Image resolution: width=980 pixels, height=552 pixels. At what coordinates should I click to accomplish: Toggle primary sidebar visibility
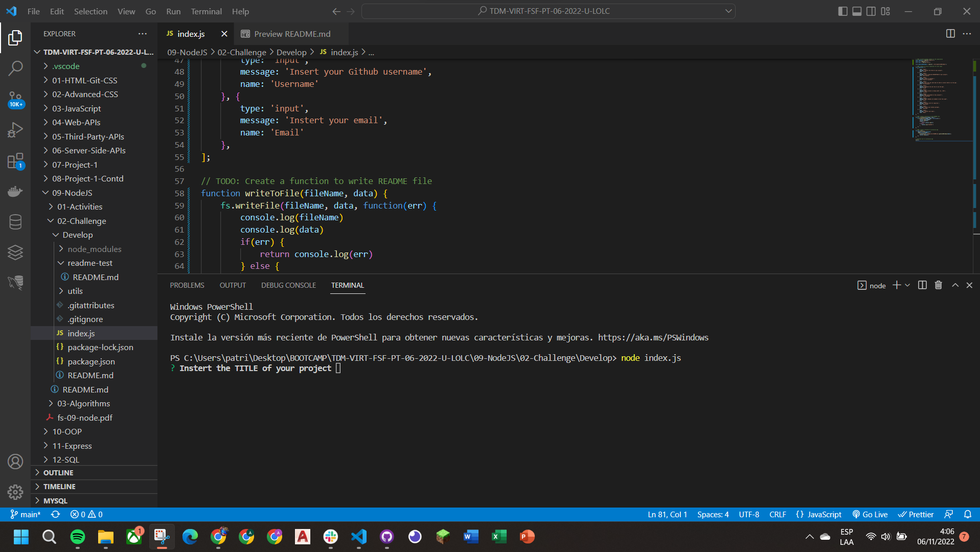843,11
